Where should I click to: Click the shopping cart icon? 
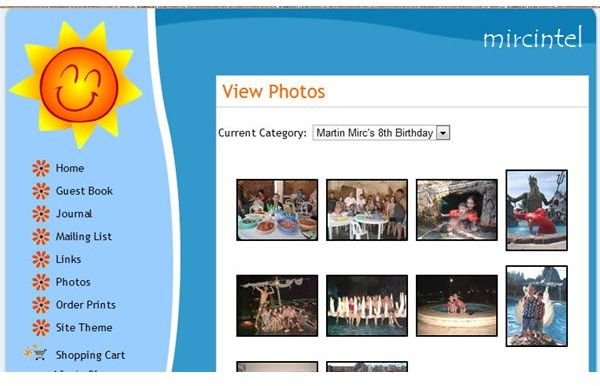[x=36, y=352]
